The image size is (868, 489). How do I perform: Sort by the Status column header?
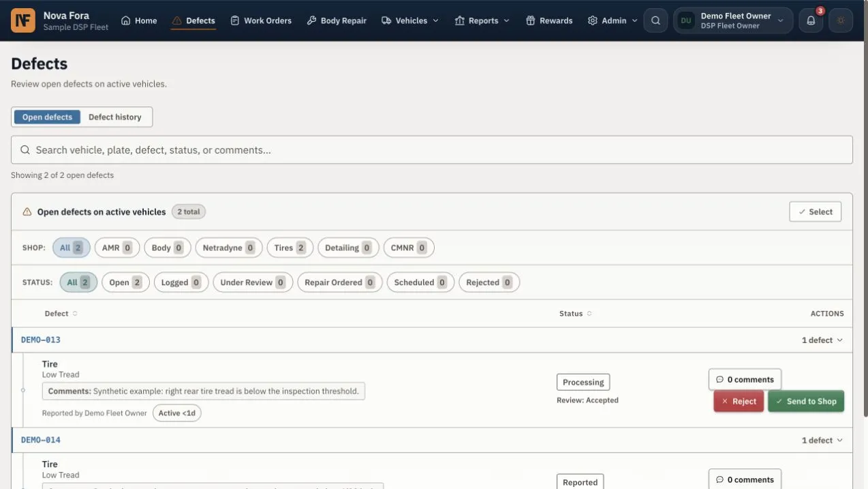575,314
